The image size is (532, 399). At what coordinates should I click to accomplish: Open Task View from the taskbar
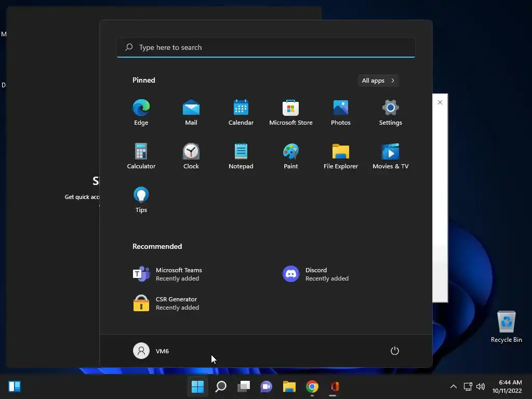pos(244,386)
